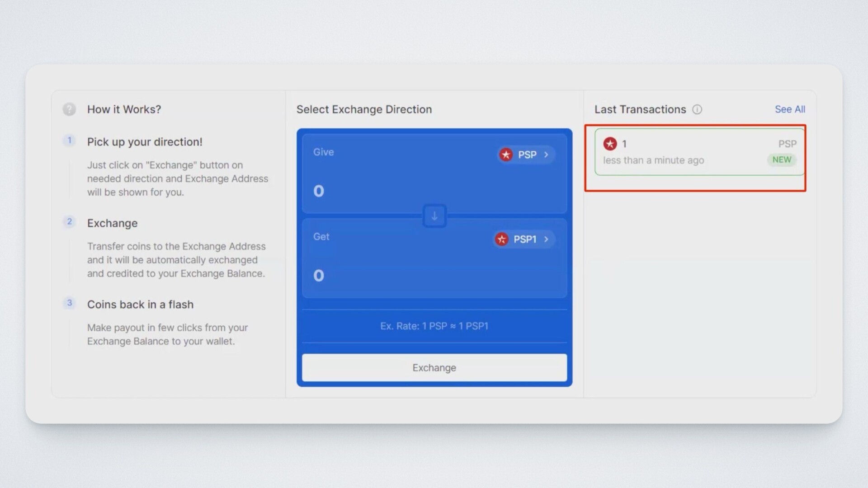Viewport: 868px width, 488px height.
Task: Expand the Get currency chevron arrow
Action: (546, 239)
